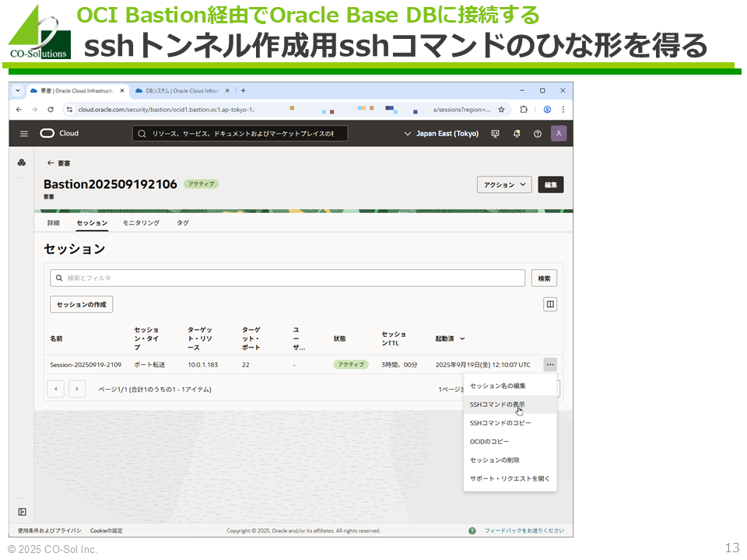Click the ポート転送 session type cell
Image resolution: width=747 pixels, height=560 pixels.
149,365
